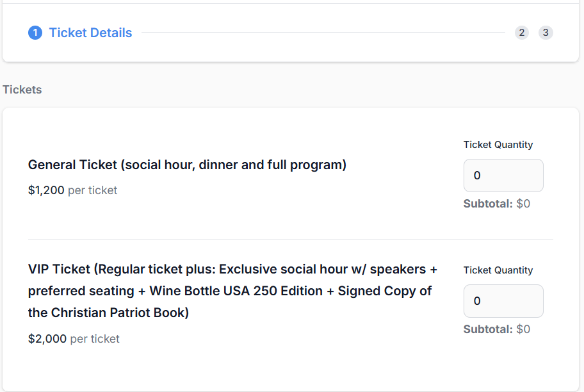The width and height of the screenshot is (584, 392).
Task: Click Ticket Quantity label for General Ticket
Action: (498, 145)
